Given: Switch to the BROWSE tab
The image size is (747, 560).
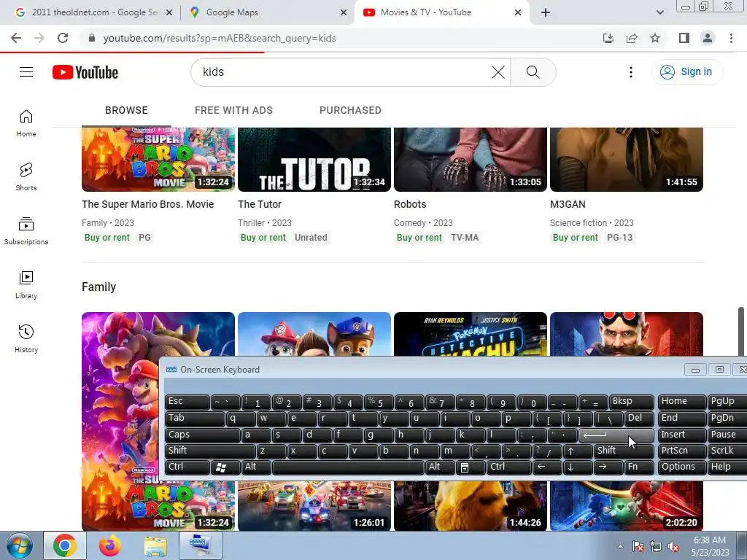Looking at the screenshot, I should click(x=126, y=111).
